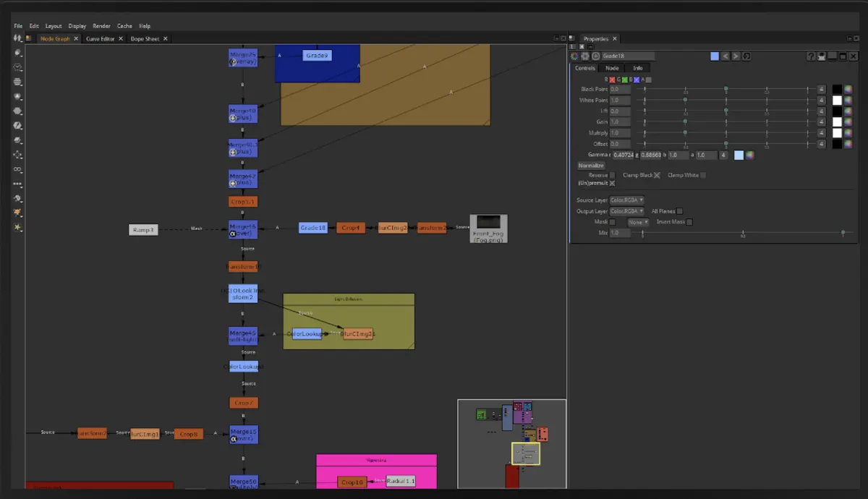Click the undo arrow in Grade18 header
This screenshot has width=868, height=499.
click(726, 56)
